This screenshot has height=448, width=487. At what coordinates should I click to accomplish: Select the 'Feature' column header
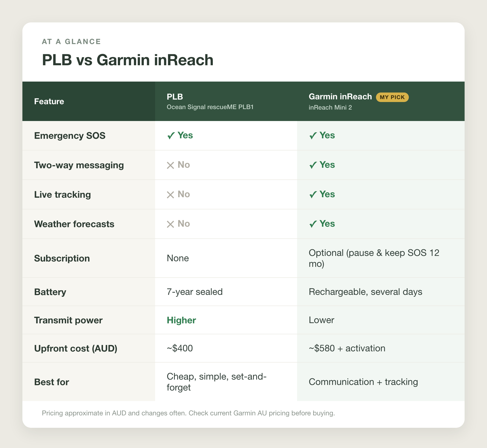49,101
